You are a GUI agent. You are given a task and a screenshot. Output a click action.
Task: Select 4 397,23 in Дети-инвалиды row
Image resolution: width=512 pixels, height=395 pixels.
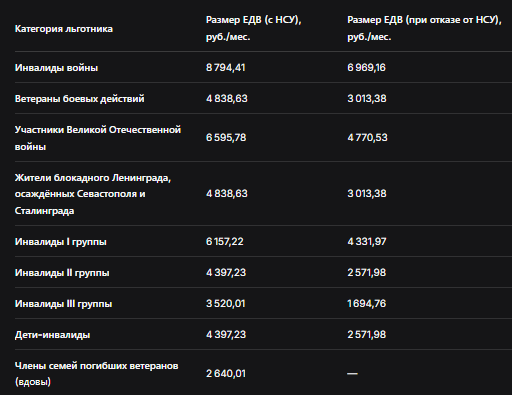(x=226, y=335)
